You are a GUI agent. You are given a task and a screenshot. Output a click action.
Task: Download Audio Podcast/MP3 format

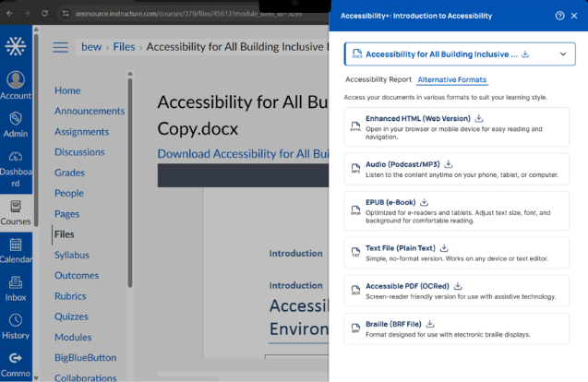[x=448, y=164]
